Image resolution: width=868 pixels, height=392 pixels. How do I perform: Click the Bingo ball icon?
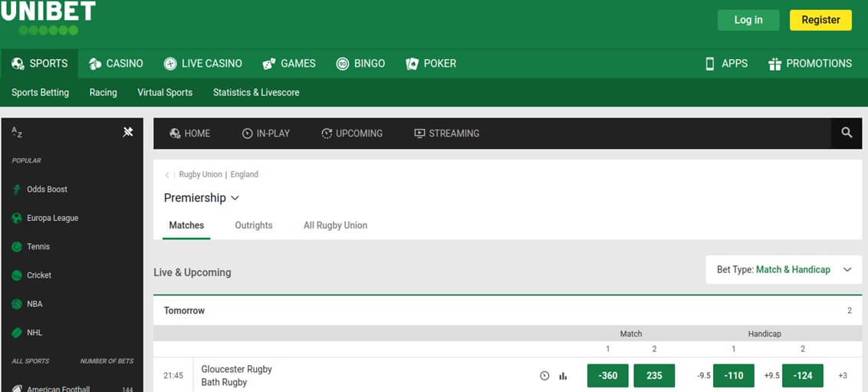point(343,64)
